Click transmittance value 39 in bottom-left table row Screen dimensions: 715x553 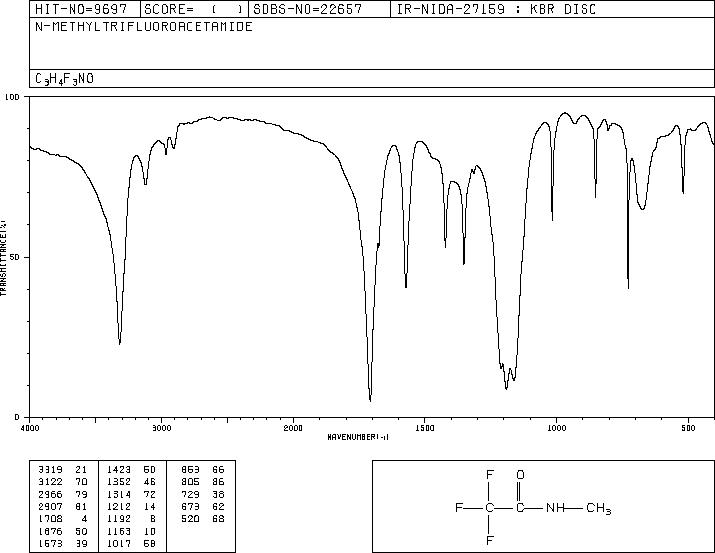(81, 544)
